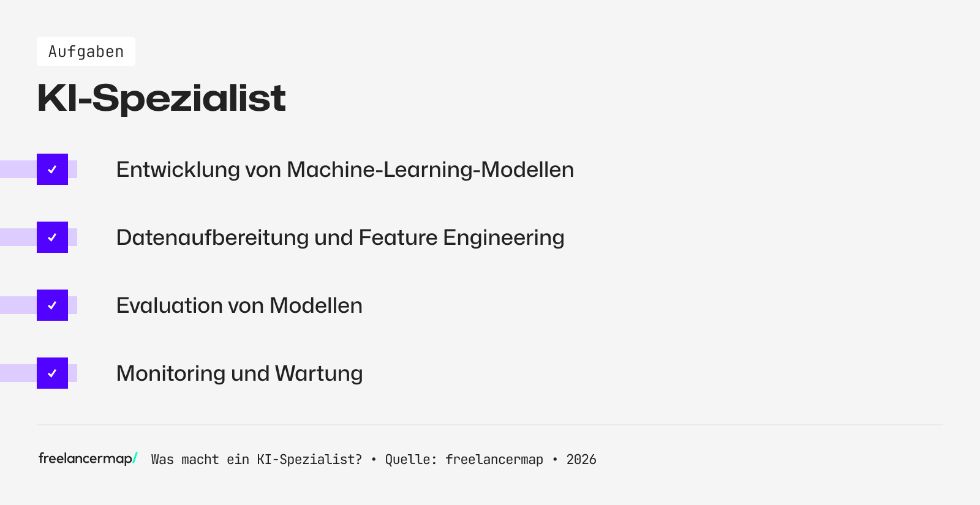Click the green slash after the freelancermap logo
This screenshot has width=980, height=505.
coord(135,458)
